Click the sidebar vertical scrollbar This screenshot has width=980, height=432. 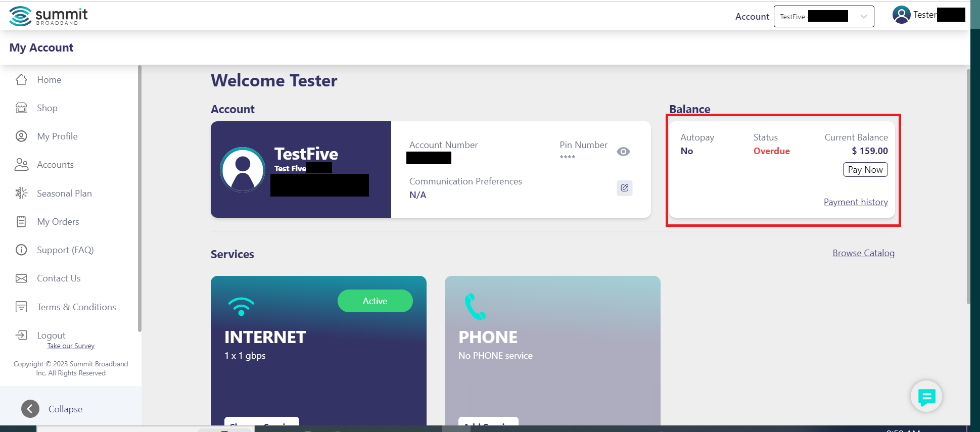point(139,198)
